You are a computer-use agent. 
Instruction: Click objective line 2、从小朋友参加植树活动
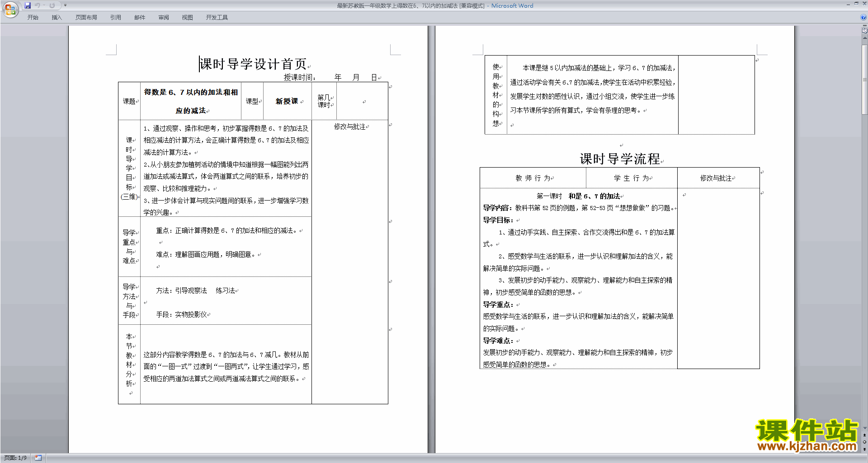[226, 176]
